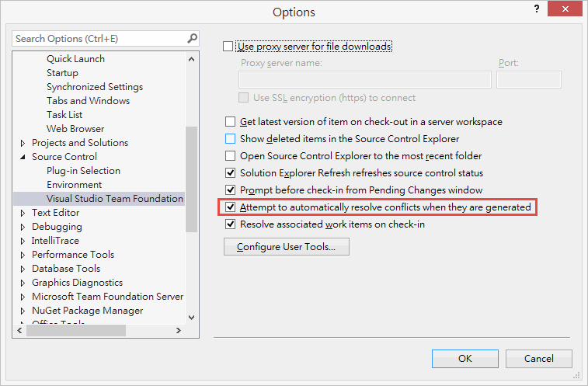
Task: Select Plug-in Selection under Source Control
Action: pyautogui.click(x=83, y=171)
